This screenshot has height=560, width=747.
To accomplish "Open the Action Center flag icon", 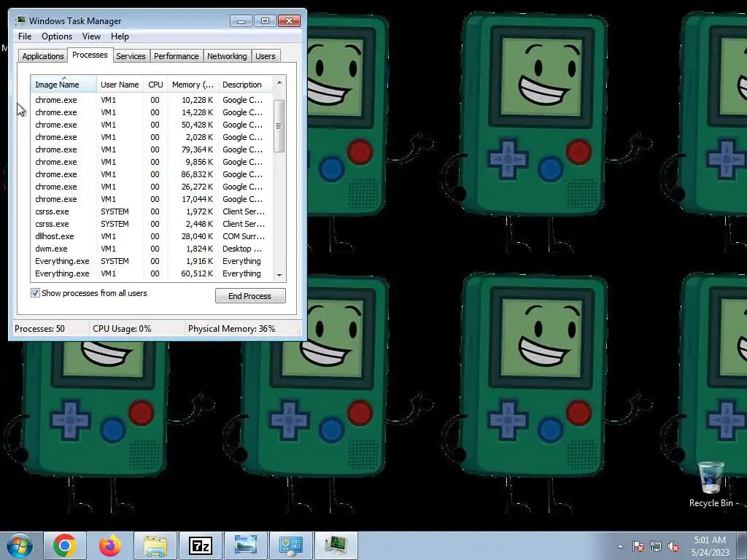I will pos(638,546).
